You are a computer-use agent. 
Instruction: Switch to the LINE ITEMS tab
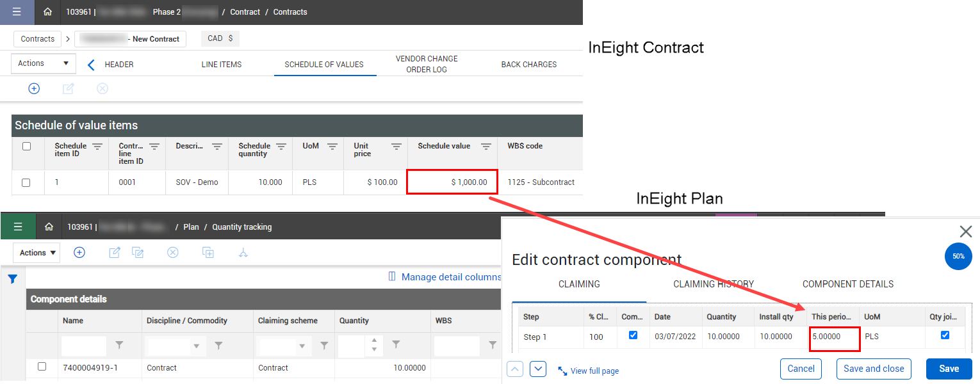click(x=222, y=64)
